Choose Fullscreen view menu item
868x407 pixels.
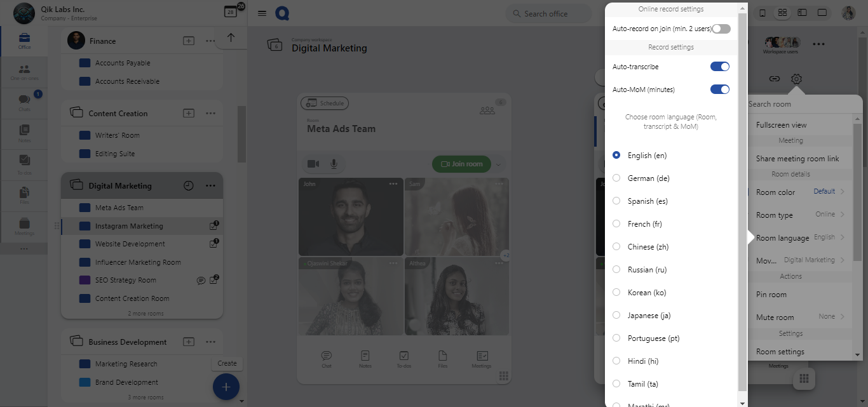coord(781,125)
